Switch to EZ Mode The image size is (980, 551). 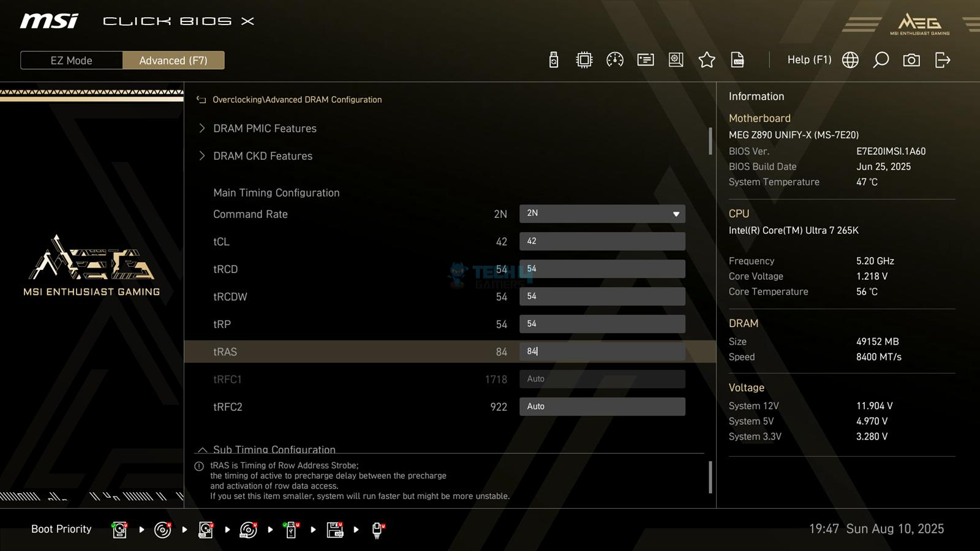point(72,61)
